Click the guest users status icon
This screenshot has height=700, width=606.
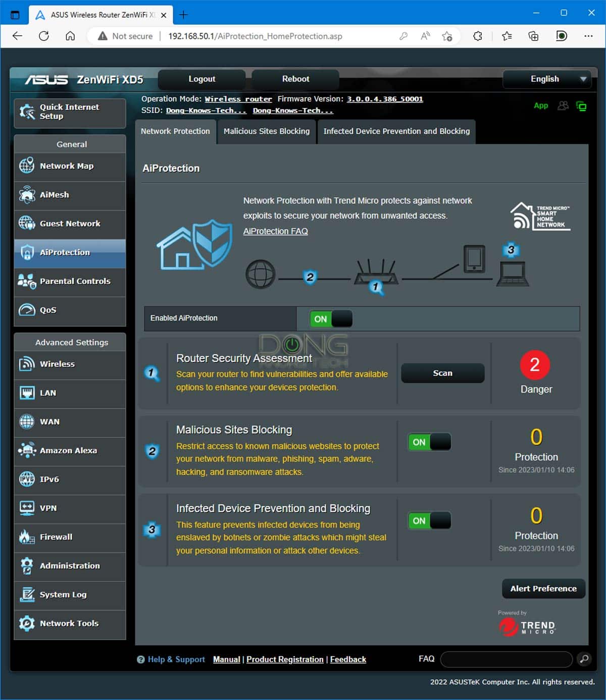point(563,105)
